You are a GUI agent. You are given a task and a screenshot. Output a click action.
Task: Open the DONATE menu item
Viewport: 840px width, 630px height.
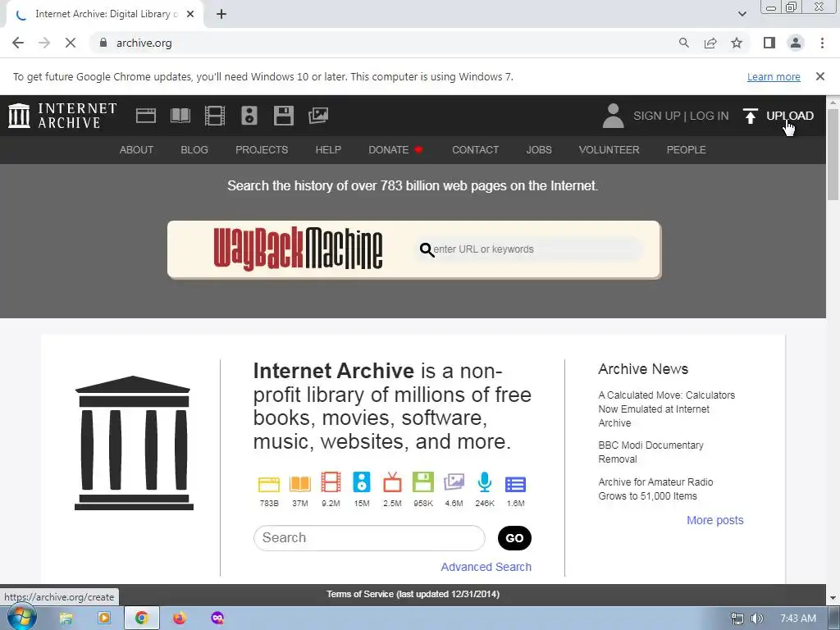pyautogui.click(x=395, y=150)
